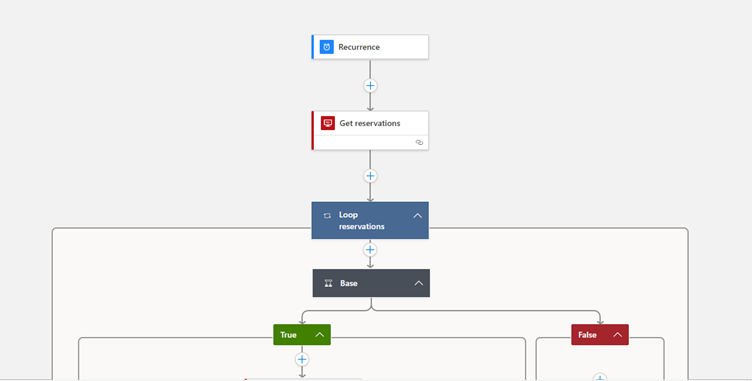Add action above the Base condition
752x381 pixels.
click(370, 250)
